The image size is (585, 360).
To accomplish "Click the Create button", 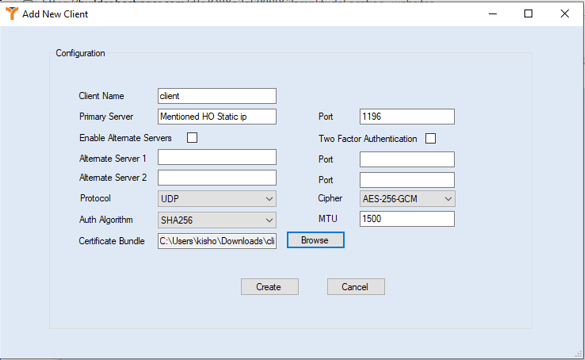I will [x=269, y=287].
